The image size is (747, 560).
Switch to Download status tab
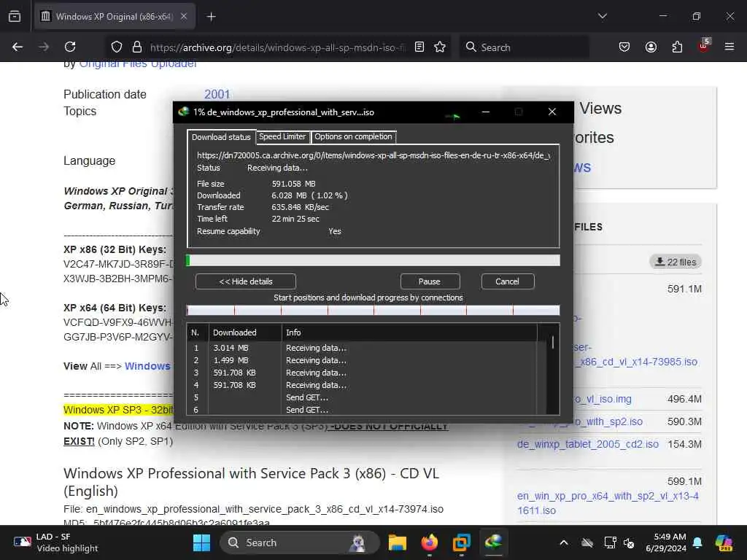[x=221, y=137]
